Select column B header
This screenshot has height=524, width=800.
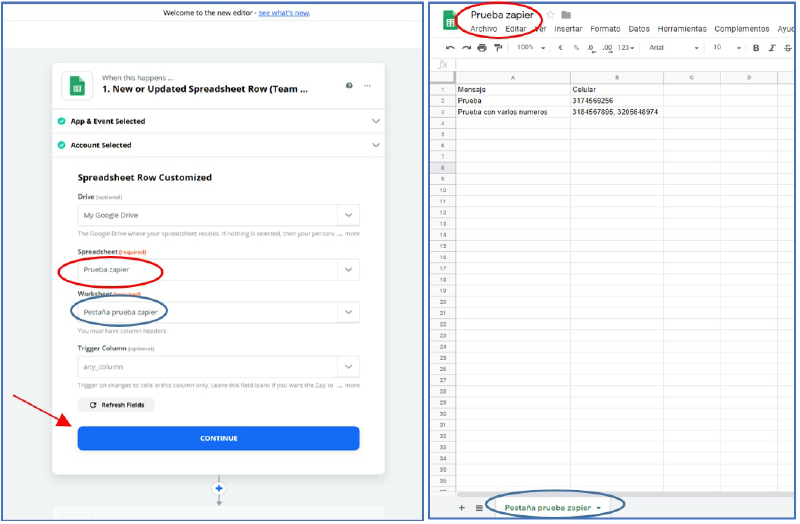[x=617, y=78]
